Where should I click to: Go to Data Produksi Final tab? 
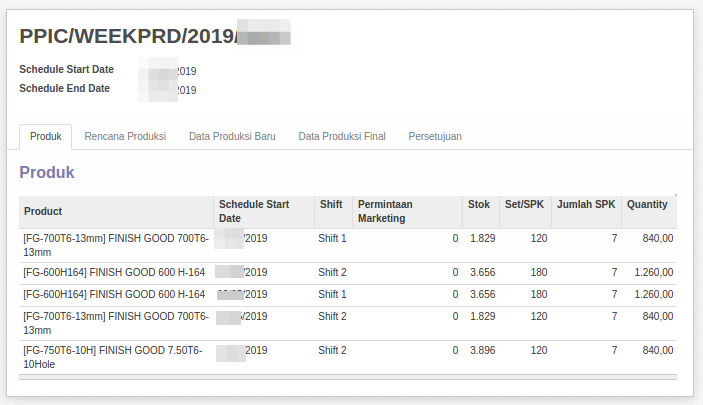coord(342,136)
